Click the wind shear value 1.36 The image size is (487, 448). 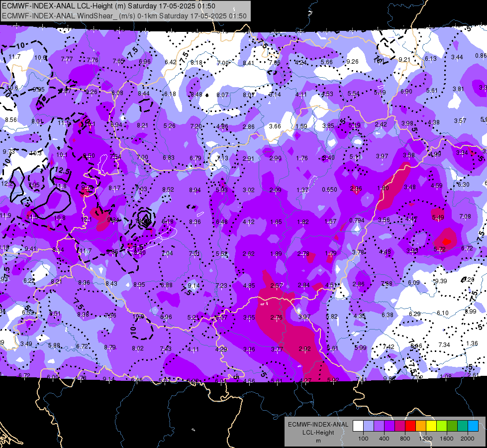click(x=472, y=343)
